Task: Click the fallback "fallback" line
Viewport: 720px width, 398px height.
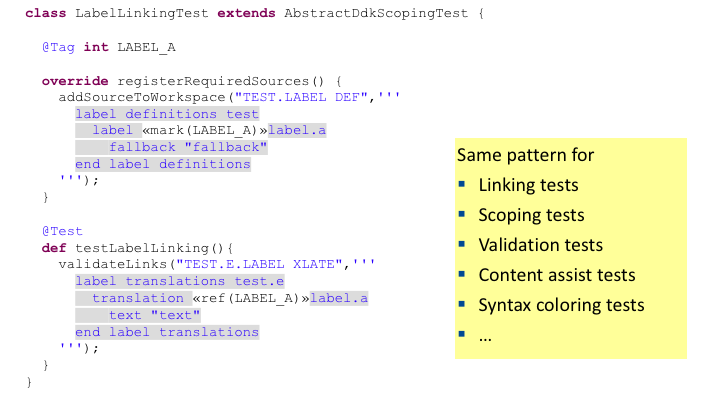Action: click(x=188, y=147)
